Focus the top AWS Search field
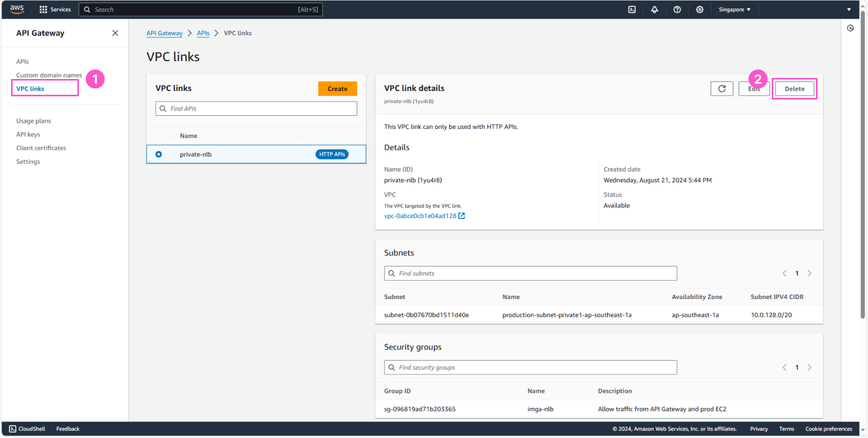 tap(200, 9)
